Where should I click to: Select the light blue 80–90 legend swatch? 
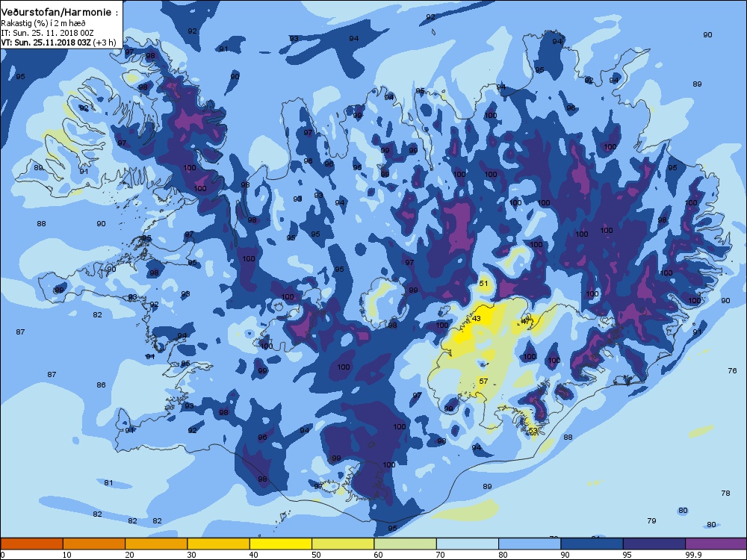coord(530,544)
